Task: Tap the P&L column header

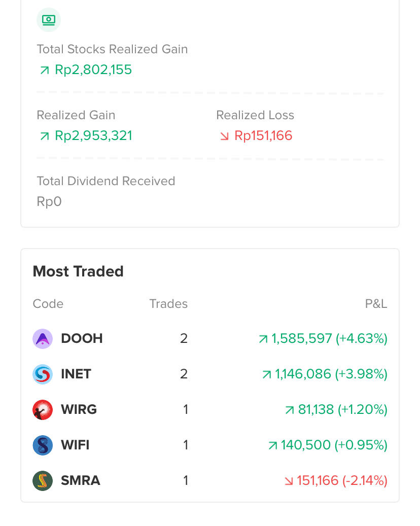Action: pos(376,304)
